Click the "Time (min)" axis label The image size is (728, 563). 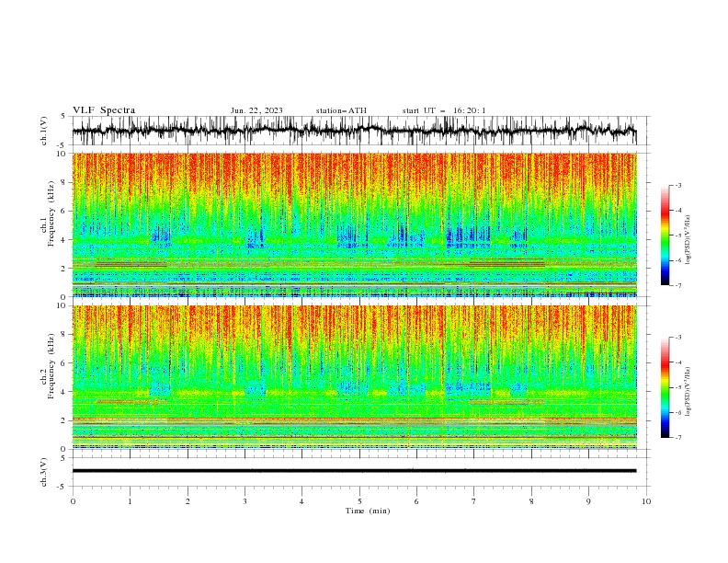368,511
